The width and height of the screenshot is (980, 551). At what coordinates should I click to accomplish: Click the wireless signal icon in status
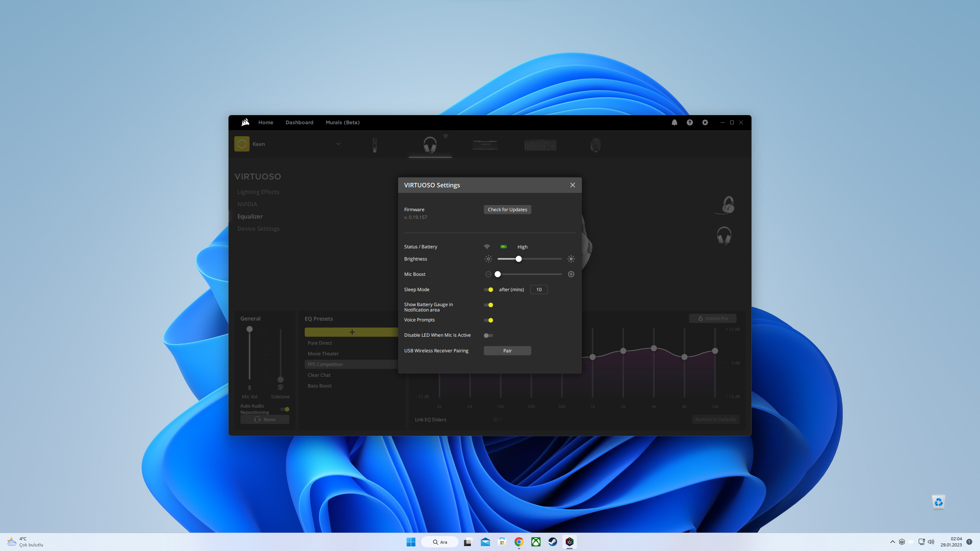[487, 247]
